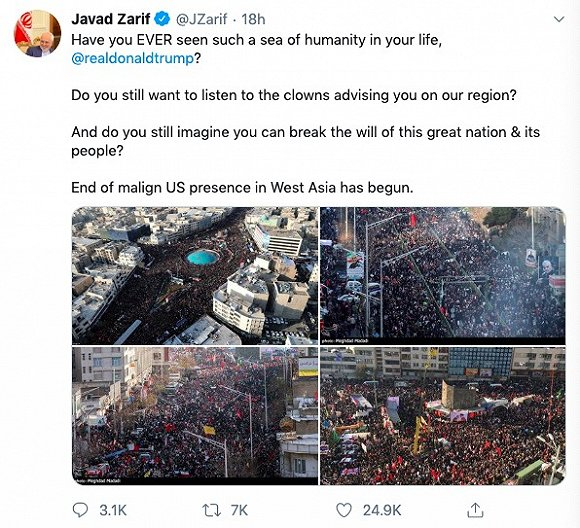Click the tweet text about West Asia
This screenshot has width=580, height=528.
242,188
